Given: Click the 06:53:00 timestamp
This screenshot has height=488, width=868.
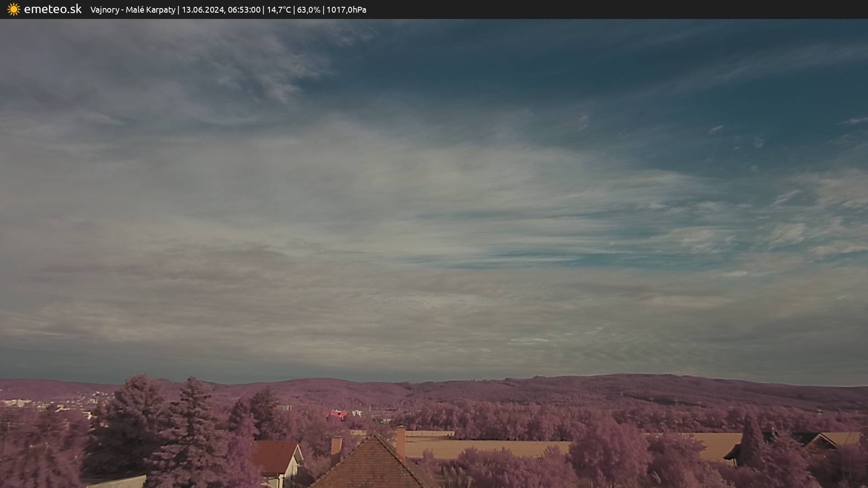Looking at the screenshot, I should pos(244,9).
